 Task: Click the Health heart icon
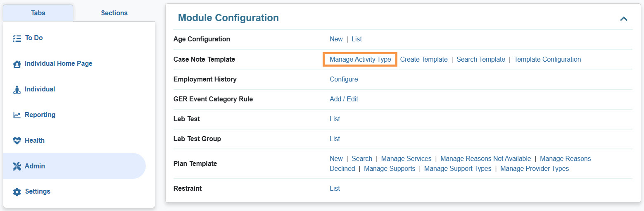tap(17, 141)
